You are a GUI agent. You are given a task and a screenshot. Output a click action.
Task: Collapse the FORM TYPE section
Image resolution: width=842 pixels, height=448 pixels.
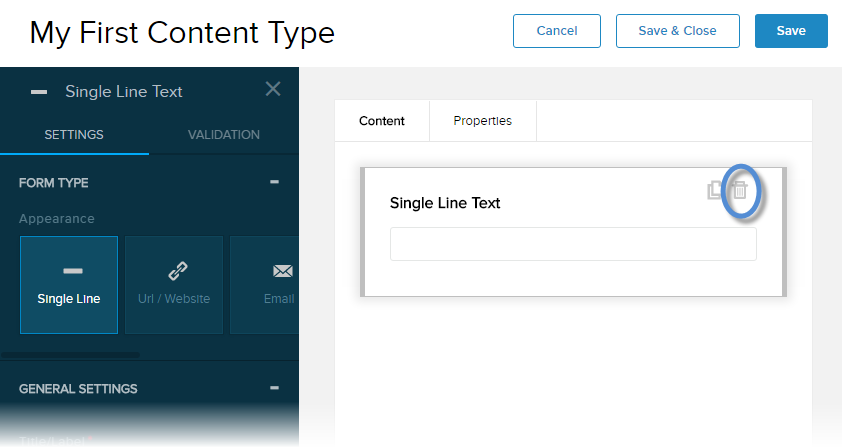pos(274,182)
